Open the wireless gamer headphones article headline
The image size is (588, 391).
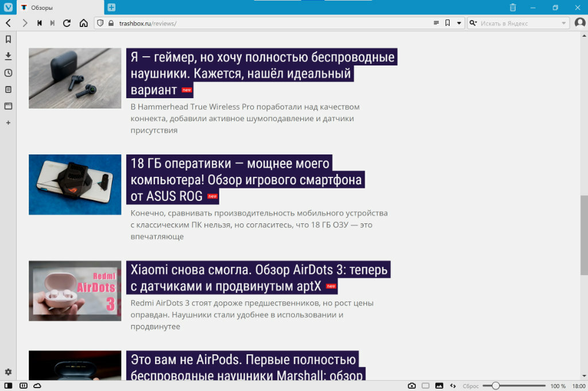click(262, 73)
